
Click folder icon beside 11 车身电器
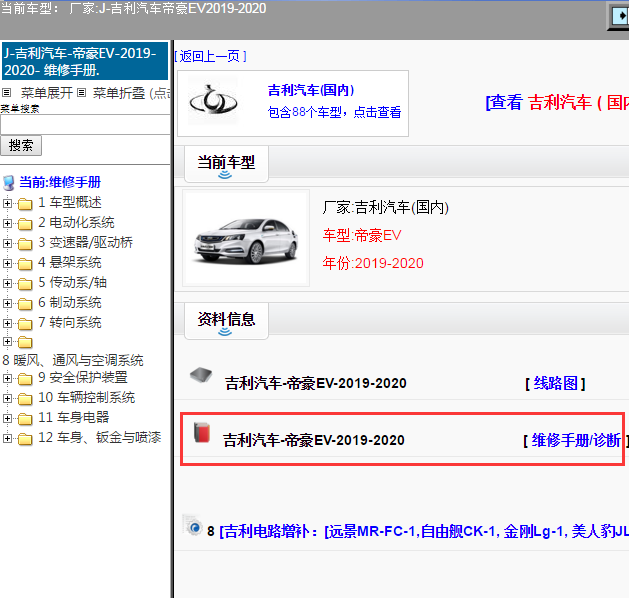click(25, 419)
